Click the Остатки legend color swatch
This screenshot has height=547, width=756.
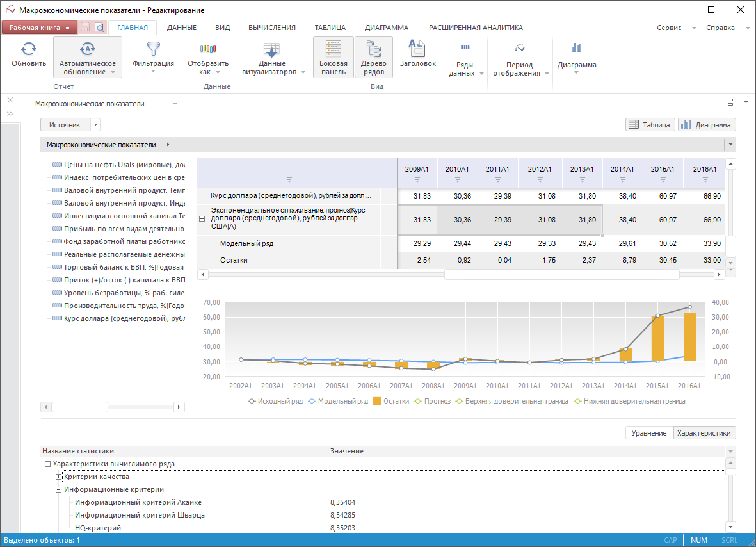pyautogui.click(x=377, y=401)
